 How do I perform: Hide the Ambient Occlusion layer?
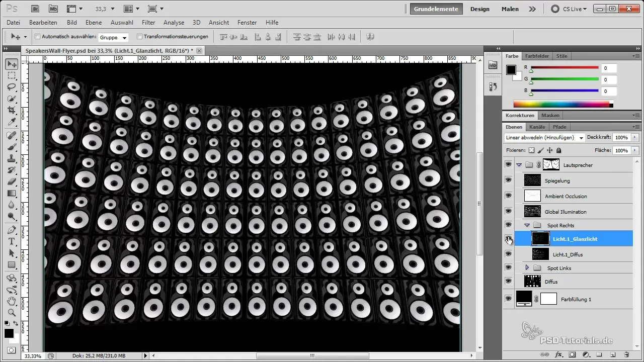[508, 196]
